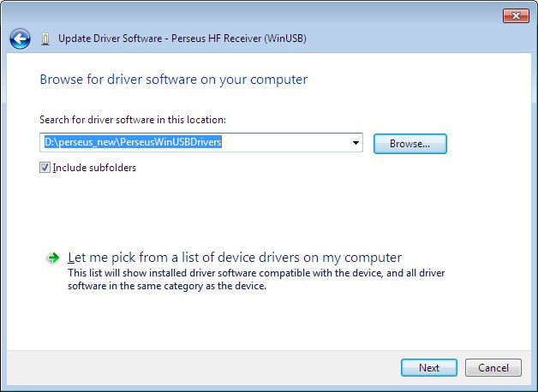Click the 'Browse for driver software on your computer' heading
The width and height of the screenshot is (538, 392).
click(x=174, y=80)
